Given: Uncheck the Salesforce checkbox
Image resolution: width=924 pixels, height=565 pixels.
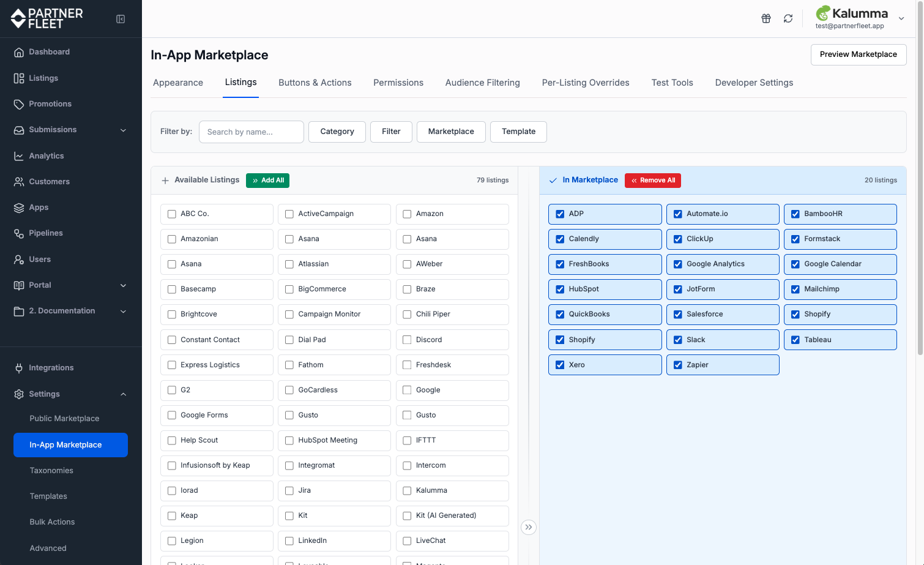Looking at the screenshot, I should 678,315.
